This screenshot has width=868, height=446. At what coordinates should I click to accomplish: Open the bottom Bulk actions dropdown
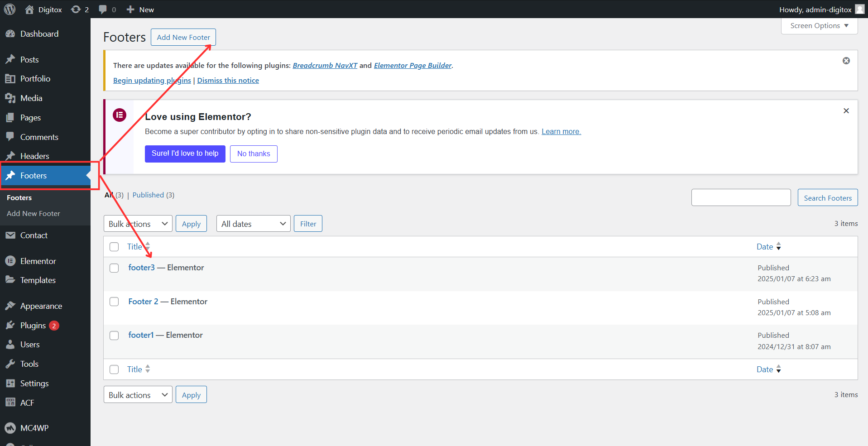point(138,395)
